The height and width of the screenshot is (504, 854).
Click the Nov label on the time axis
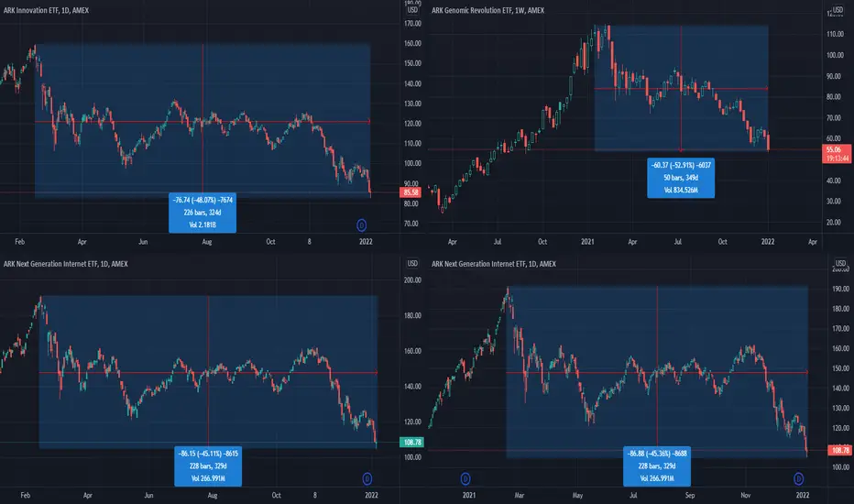click(746, 495)
